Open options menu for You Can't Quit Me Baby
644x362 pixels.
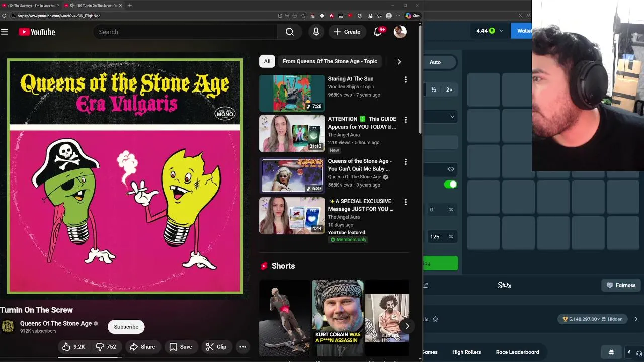point(406,162)
